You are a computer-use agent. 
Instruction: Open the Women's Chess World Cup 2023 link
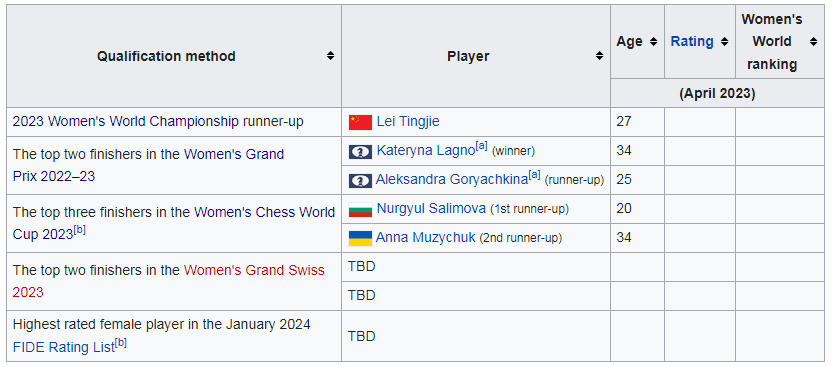point(174,223)
